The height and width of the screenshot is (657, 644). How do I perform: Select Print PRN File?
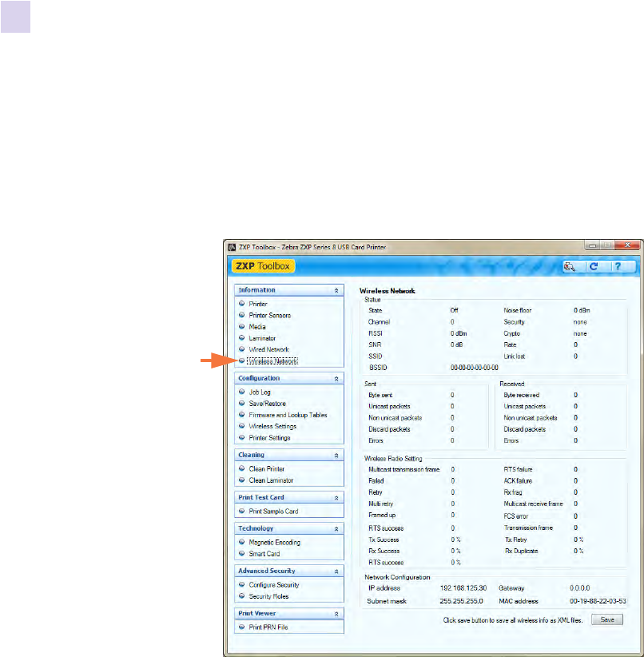click(268, 627)
